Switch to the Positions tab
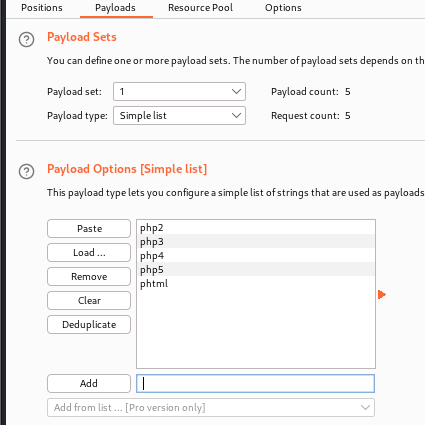 click(x=42, y=8)
